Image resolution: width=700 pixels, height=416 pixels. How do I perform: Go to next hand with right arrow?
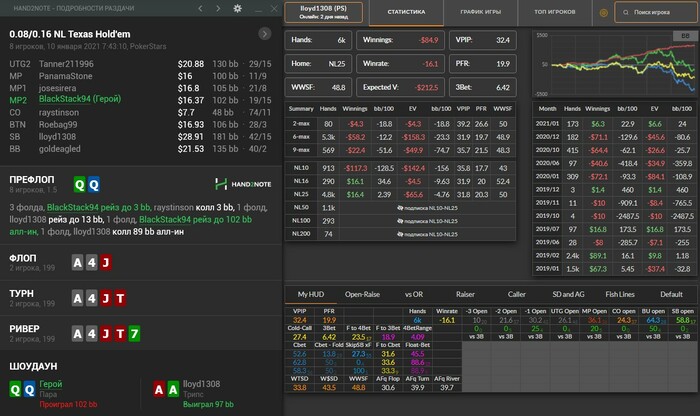(218, 8)
